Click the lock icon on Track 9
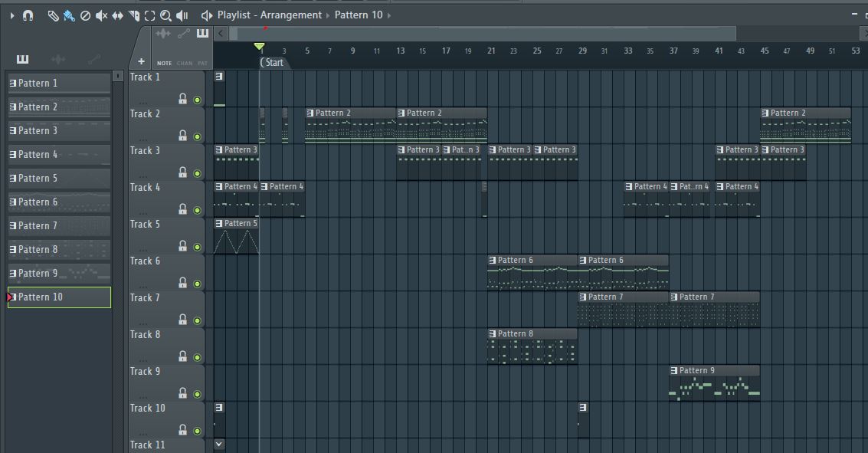Viewport: 868px width, 453px height. [x=182, y=392]
